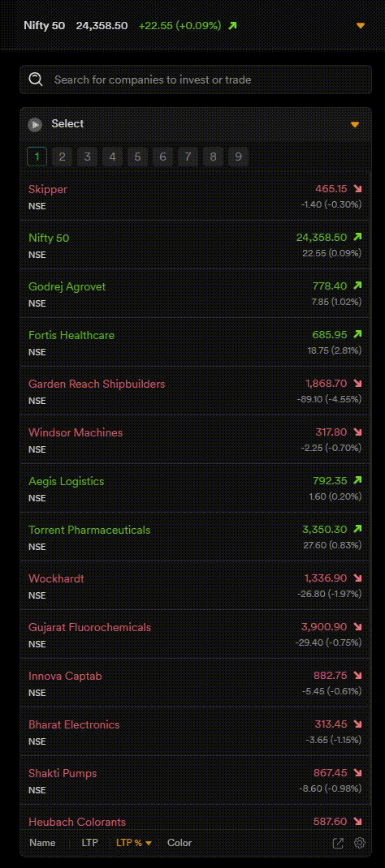
Task: Switch to watchlist tab 5
Action: (137, 157)
